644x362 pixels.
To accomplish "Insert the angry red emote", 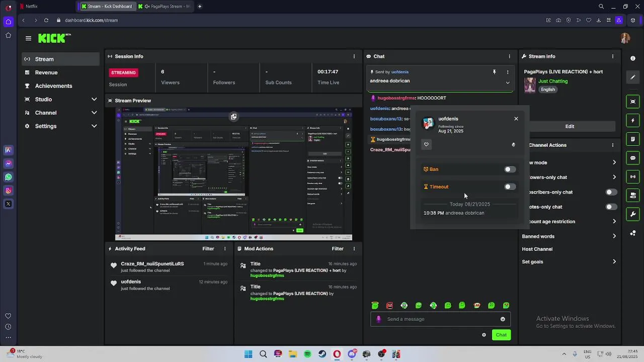I will tap(389, 305).
